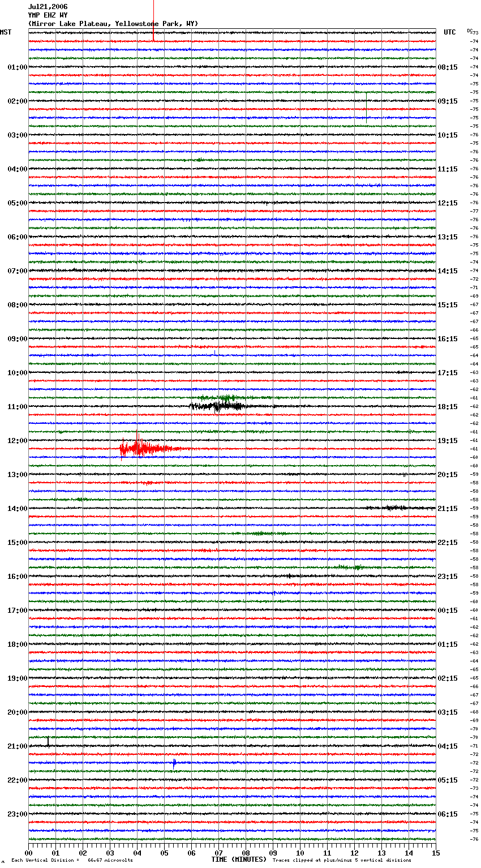The height and width of the screenshot is (868, 481).
Task: Click the 19:00 MST time label
Action: coord(18,678)
